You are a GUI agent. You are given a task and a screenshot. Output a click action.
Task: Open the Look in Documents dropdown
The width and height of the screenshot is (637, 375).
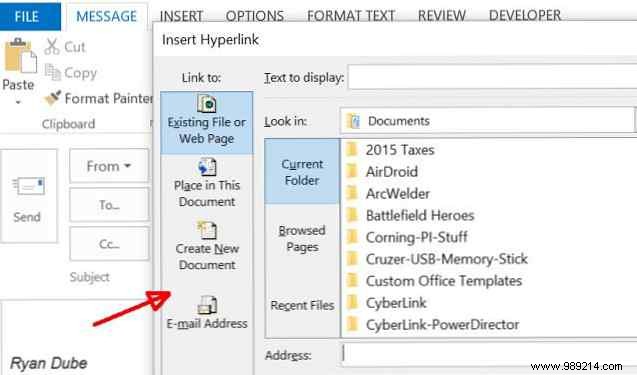488,121
